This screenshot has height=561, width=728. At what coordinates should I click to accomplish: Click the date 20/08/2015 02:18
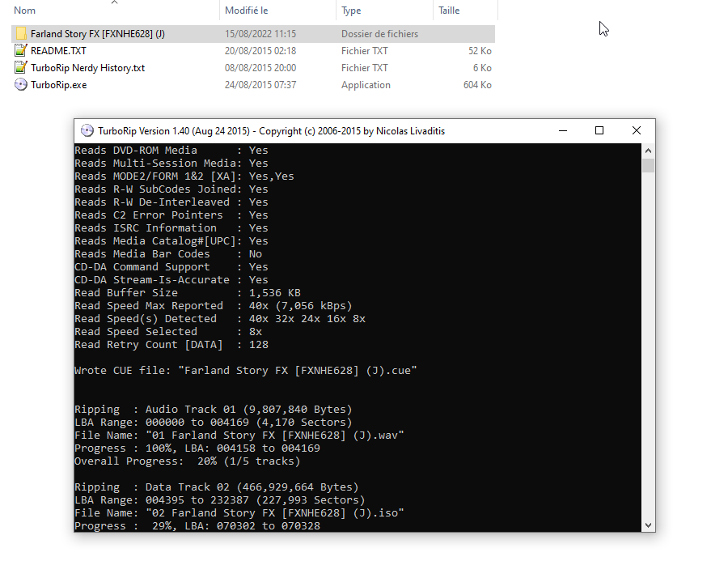260,51
